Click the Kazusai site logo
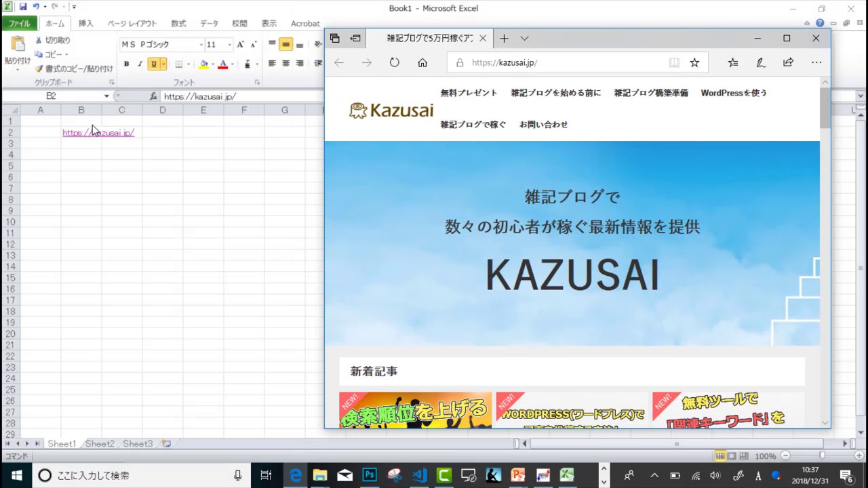 click(391, 110)
